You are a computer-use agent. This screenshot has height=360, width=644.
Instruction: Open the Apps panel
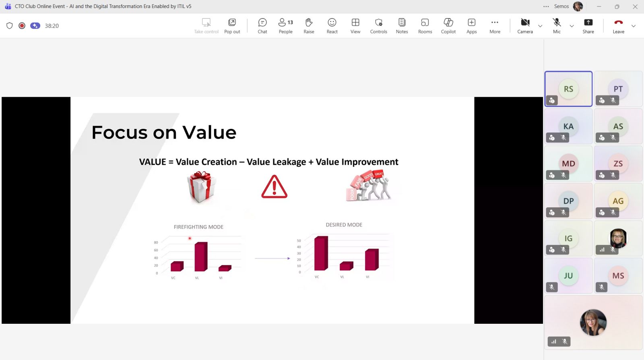tap(471, 26)
